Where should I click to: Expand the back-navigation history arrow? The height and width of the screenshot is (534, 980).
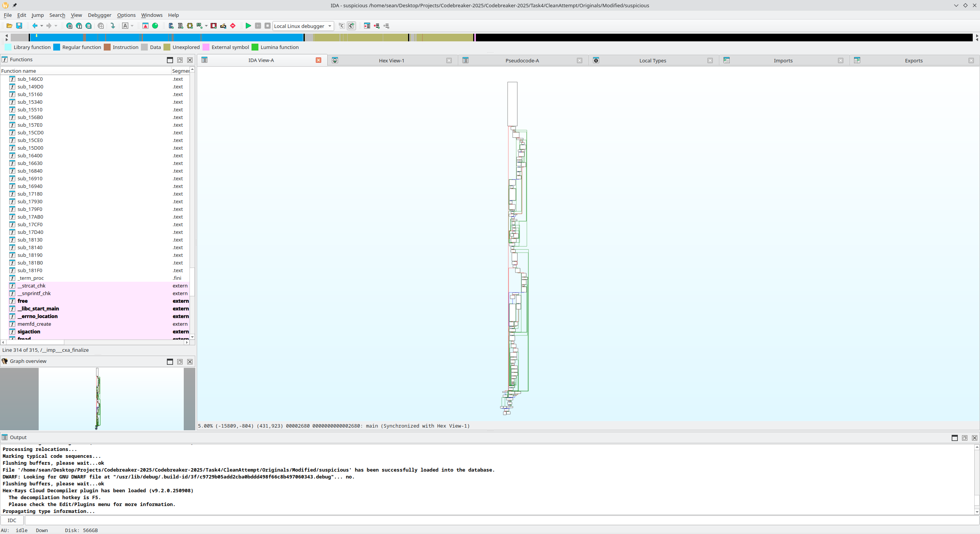pyautogui.click(x=42, y=26)
